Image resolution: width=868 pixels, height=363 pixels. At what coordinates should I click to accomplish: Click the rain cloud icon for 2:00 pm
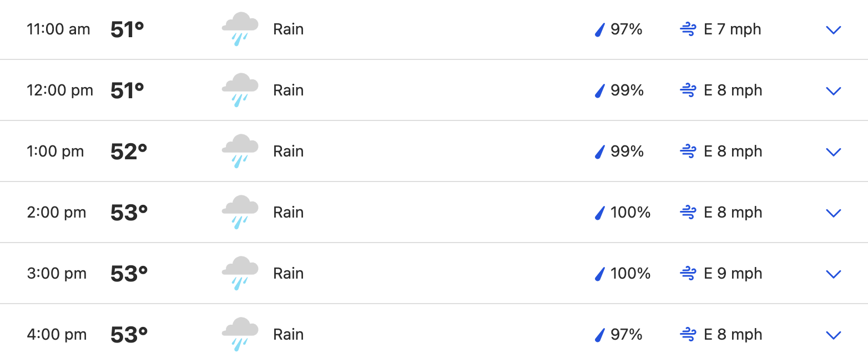coord(240,212)
